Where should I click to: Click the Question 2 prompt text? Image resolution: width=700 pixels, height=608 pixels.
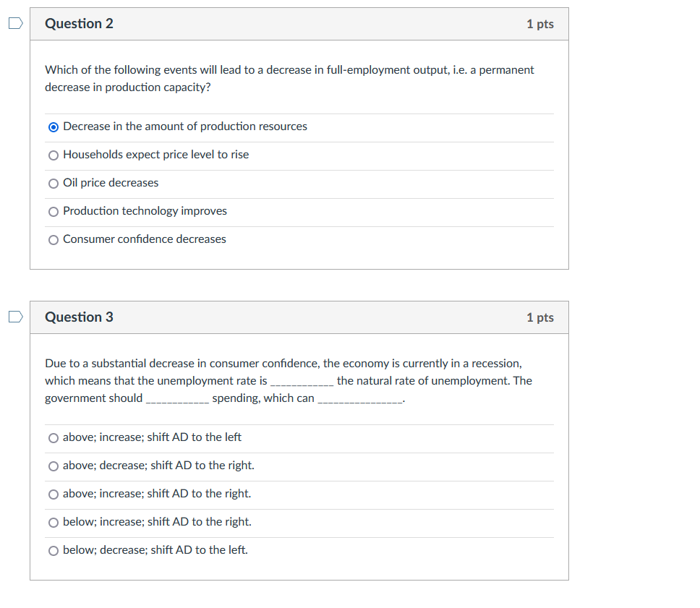coord(289,78)
